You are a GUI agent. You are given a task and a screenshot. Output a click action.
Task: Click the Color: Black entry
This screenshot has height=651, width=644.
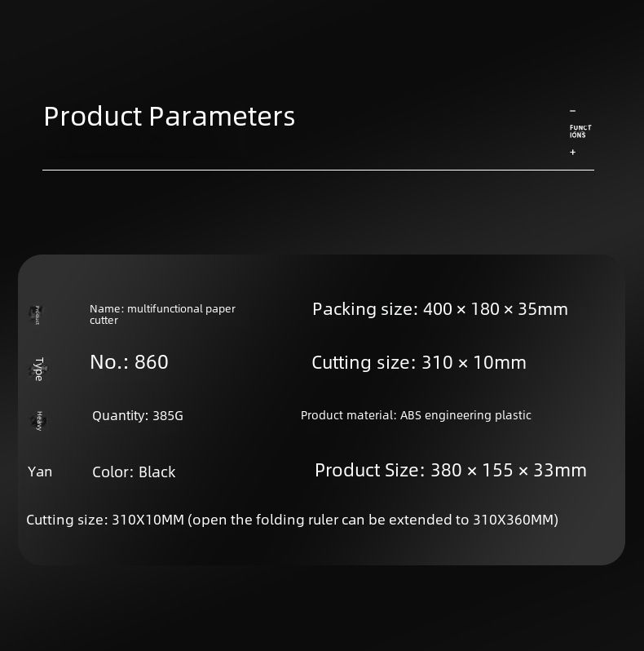134,472
